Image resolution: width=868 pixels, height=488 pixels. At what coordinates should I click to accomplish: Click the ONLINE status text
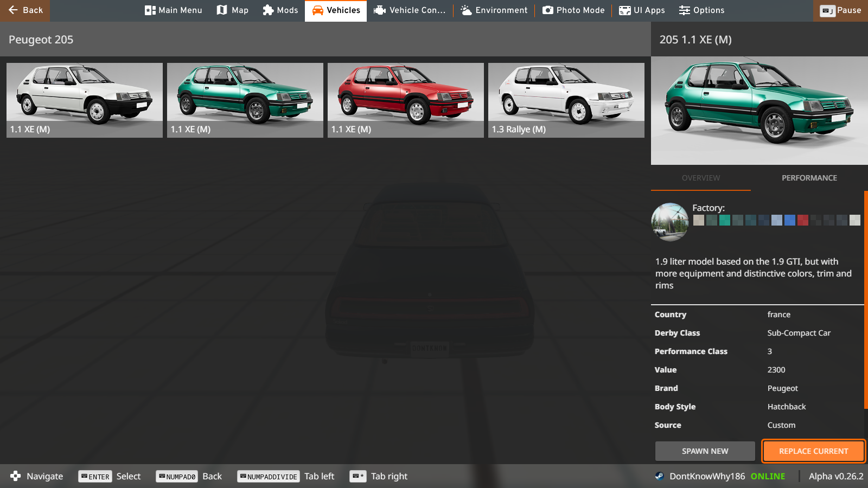point(768,476)
